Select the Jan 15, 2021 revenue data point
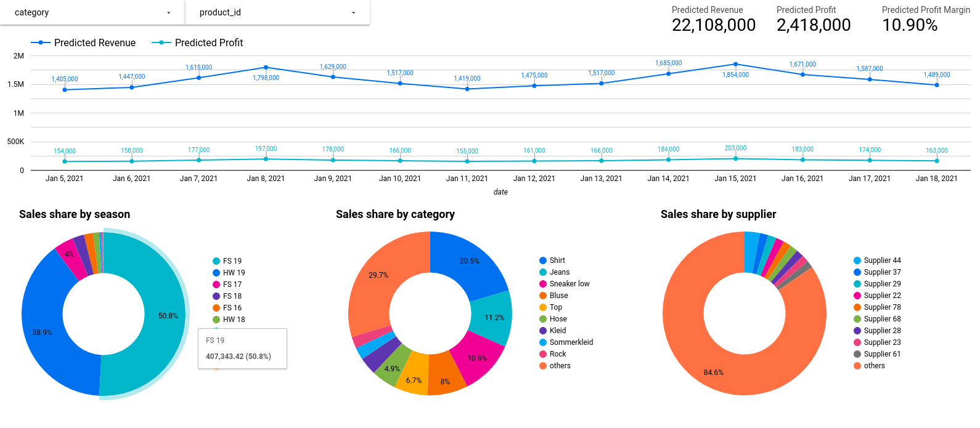 click(735, 64)
